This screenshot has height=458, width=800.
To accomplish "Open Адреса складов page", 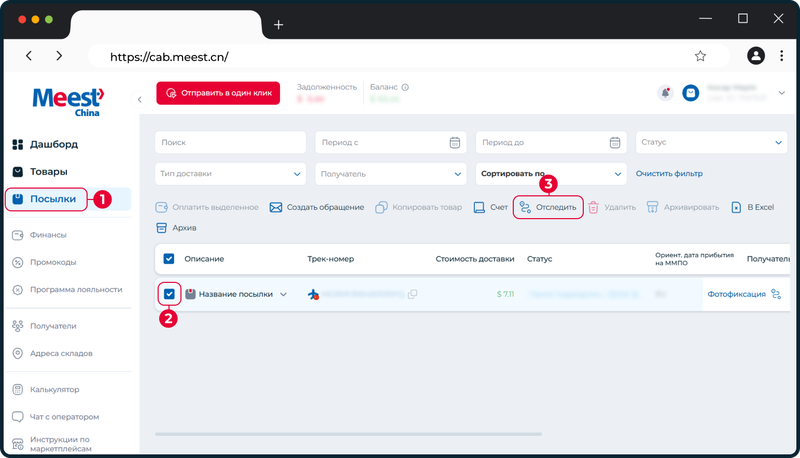I will pos(52,353).
